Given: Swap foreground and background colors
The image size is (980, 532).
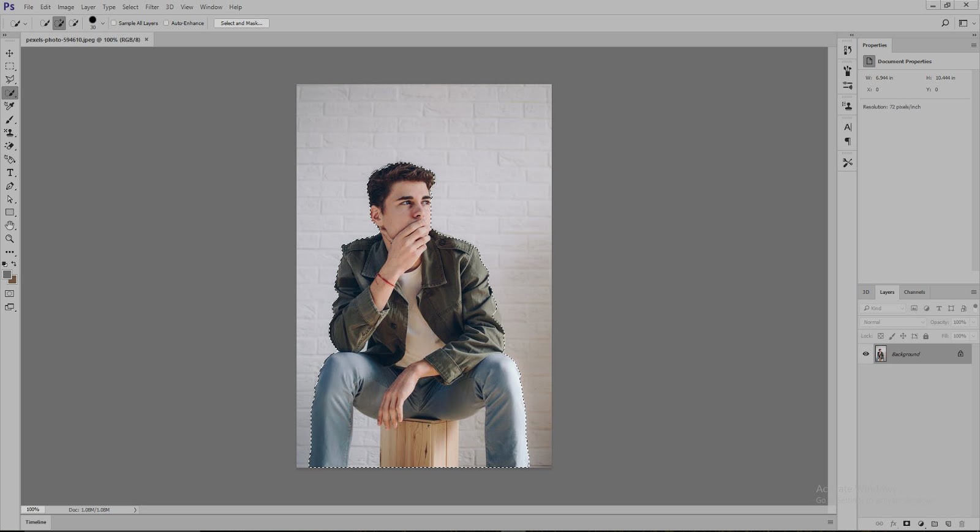Looking at the screenshot, I should point(14,264).
